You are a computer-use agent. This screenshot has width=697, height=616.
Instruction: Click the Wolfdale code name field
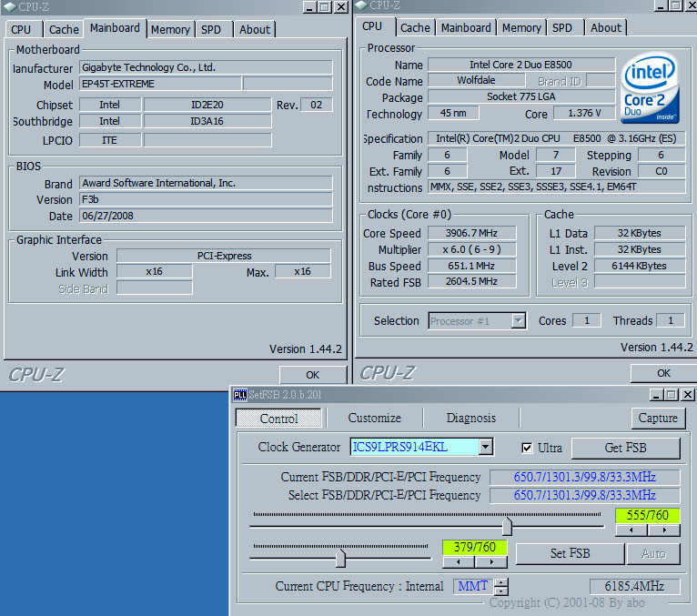pyautogui.click(x=476, y=80)
